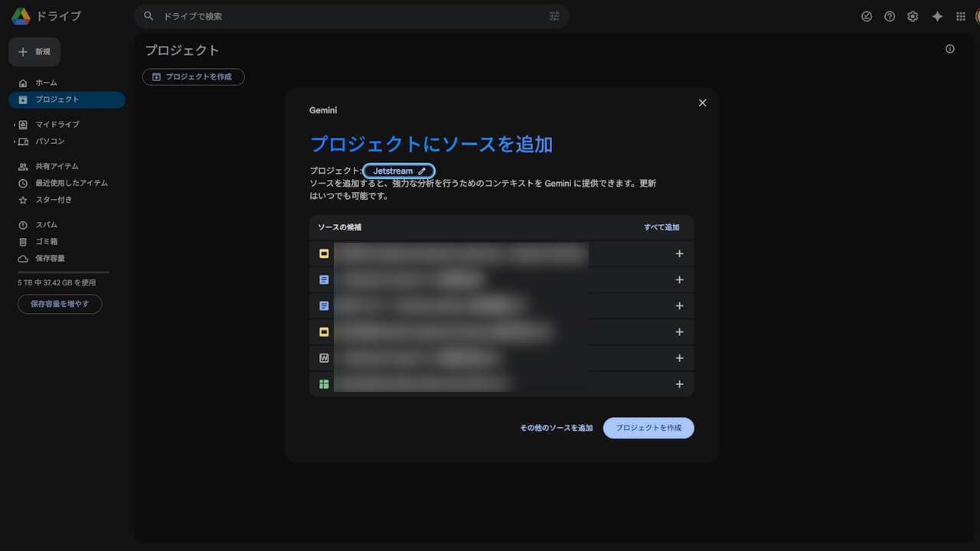Screen dimensions: 980x551
Task: Click the 新規 button
Action: tap(34, 51)
